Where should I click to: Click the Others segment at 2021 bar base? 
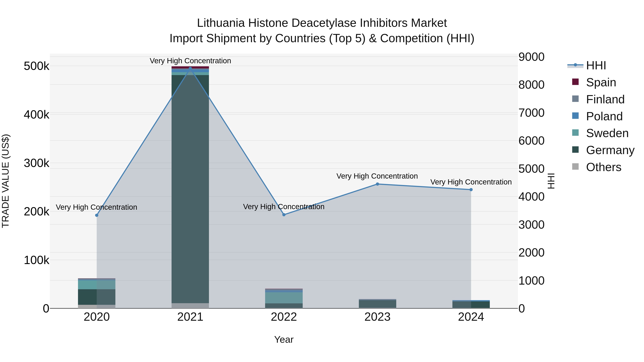190,306
